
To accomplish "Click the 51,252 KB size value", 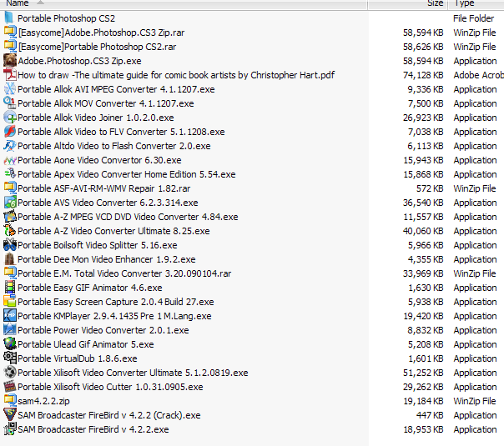I will click(423, 373).
